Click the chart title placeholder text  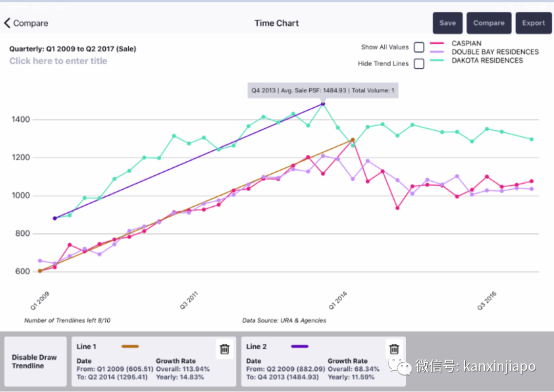[58, 61]
